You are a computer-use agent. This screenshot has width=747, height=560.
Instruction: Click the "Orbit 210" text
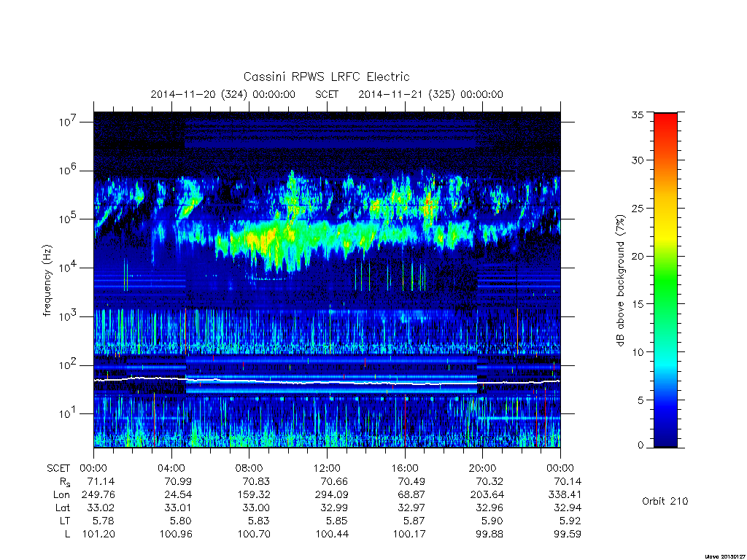pos(665,501)
